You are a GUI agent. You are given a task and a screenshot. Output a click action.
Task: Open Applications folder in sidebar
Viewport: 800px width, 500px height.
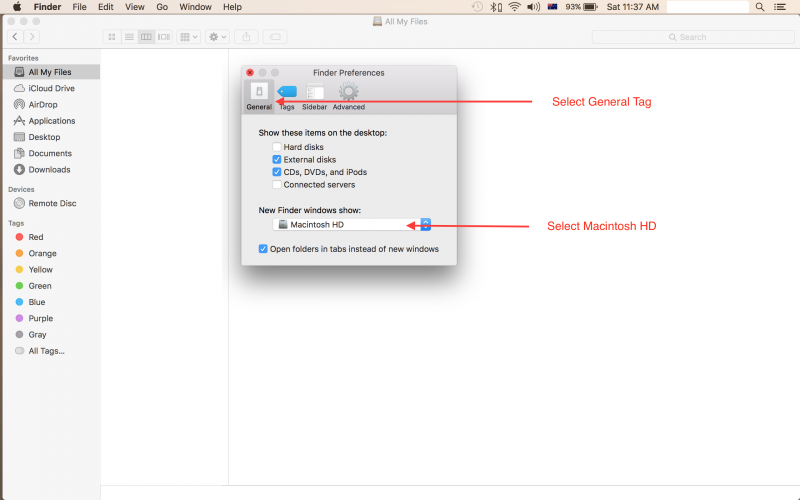click(51, 121)
